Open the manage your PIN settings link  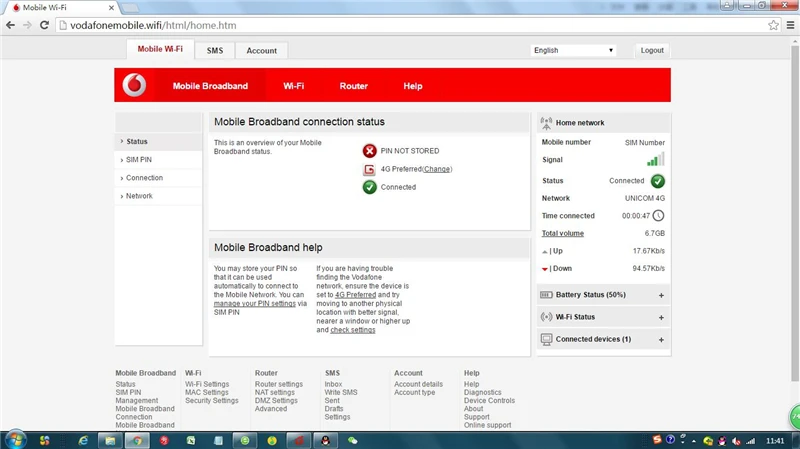(x=255, y=304)
